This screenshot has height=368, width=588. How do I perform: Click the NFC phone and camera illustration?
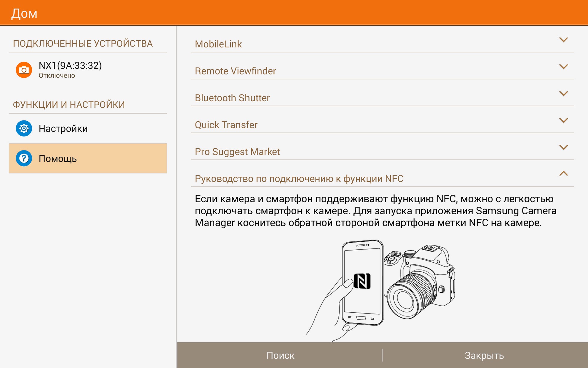tap(381, 289)
